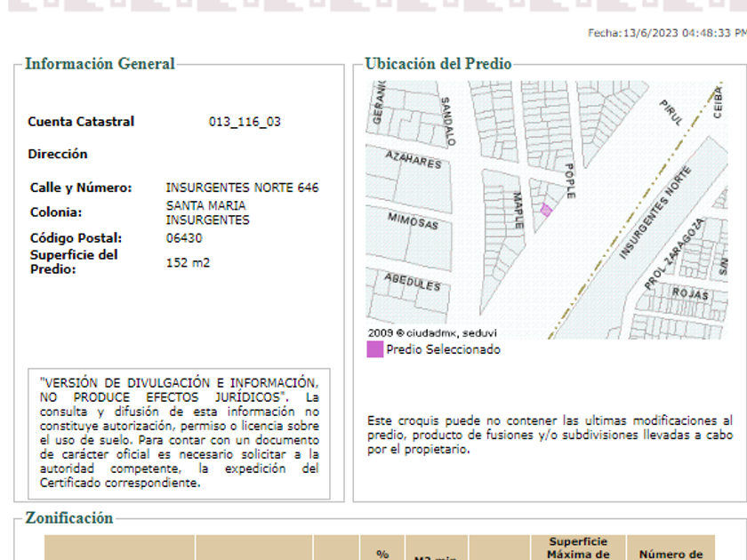Click the surface value 152 m2
The height and width of the screenshot is (560, 747).
point(188,263)
